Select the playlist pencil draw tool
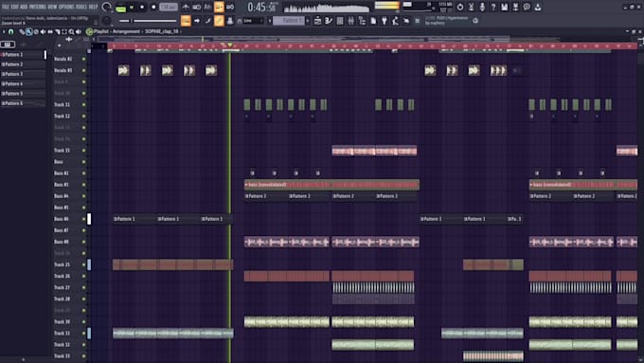The height and width of the screenshot is (363, 644). click(x=22, y=31)
